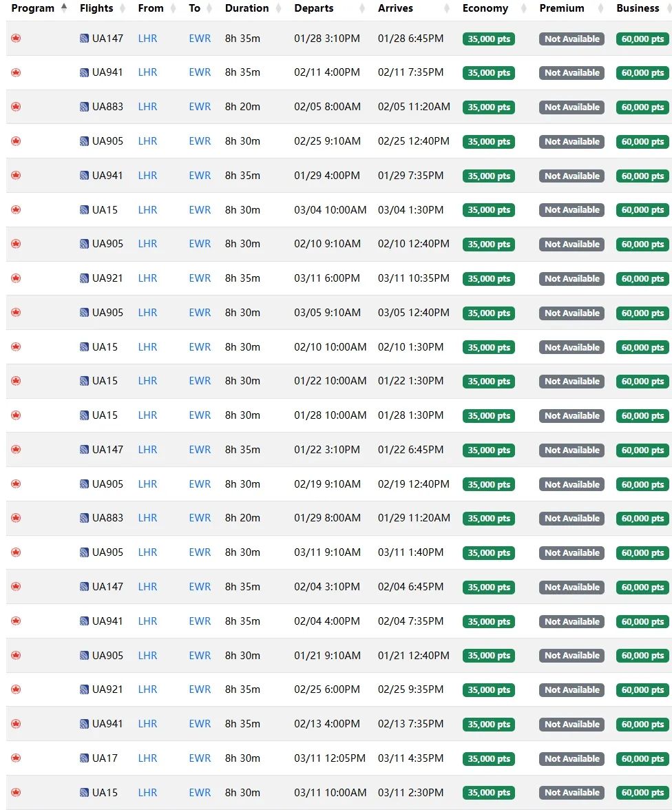Sort by the Economy column header

click(x=485, y=8)
